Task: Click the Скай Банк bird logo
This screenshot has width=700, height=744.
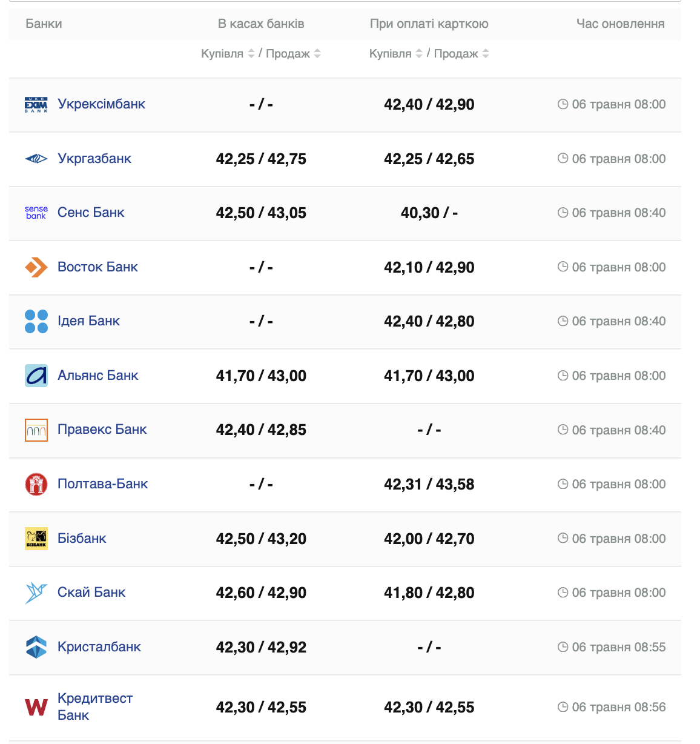Action: [x=36, y=593]
